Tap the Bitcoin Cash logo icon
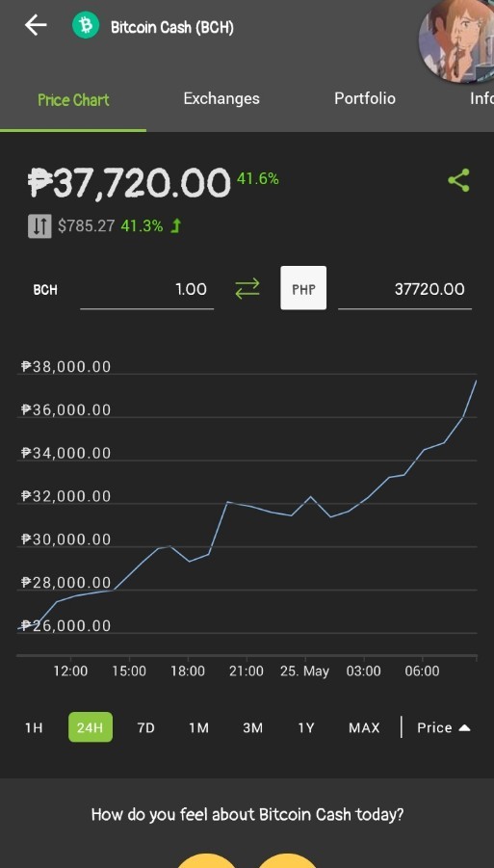Image resolution: width=494 pixels, height=868 pixels. 86,25
